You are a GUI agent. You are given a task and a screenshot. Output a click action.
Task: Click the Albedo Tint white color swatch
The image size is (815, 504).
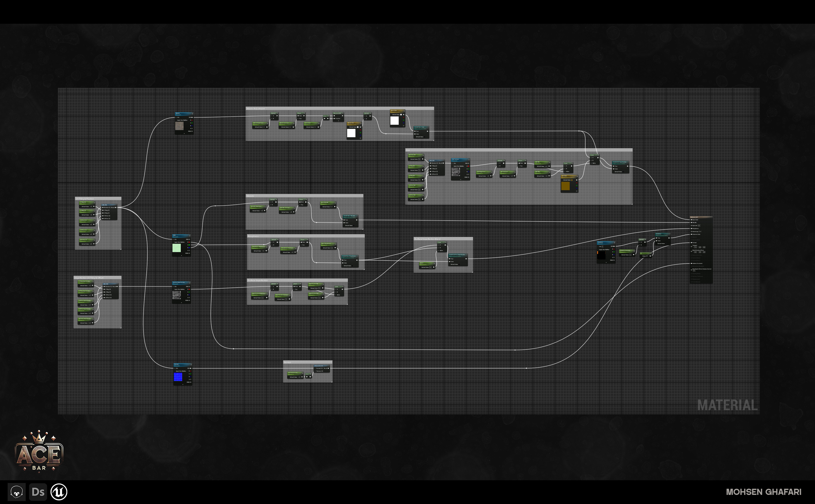click(x=351, y=133)
